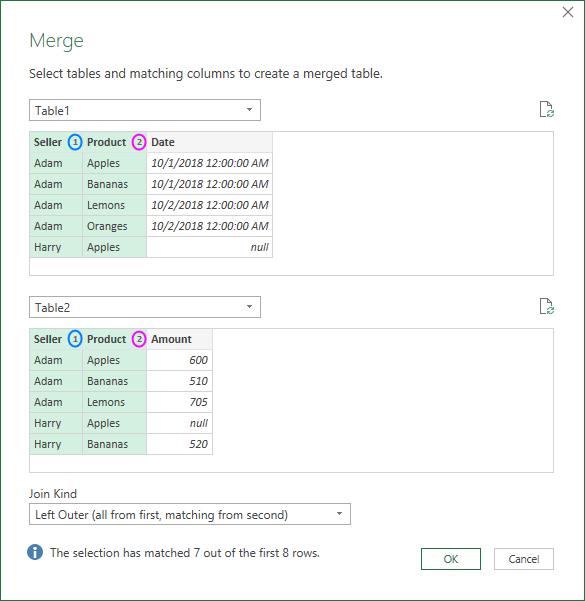585x601 pixels.
Task: Click the Lemons cell in Table1
Action: 114,205
